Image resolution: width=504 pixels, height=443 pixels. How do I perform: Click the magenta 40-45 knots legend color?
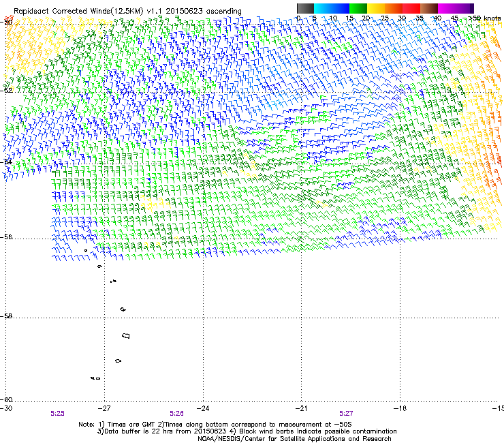point(447,8)
